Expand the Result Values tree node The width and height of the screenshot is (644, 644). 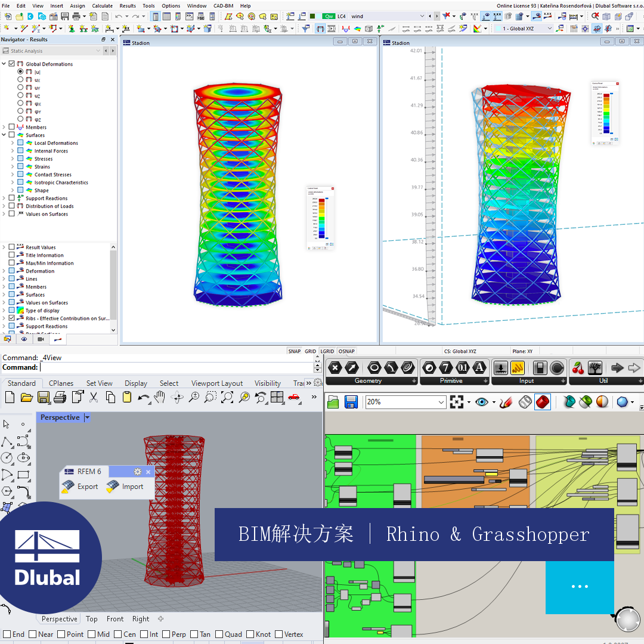4,247
